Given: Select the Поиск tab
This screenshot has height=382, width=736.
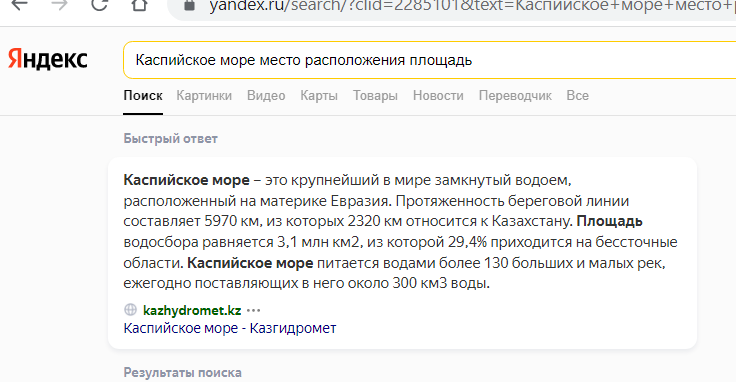Looking at the screenshot, I should click(143, 96).
